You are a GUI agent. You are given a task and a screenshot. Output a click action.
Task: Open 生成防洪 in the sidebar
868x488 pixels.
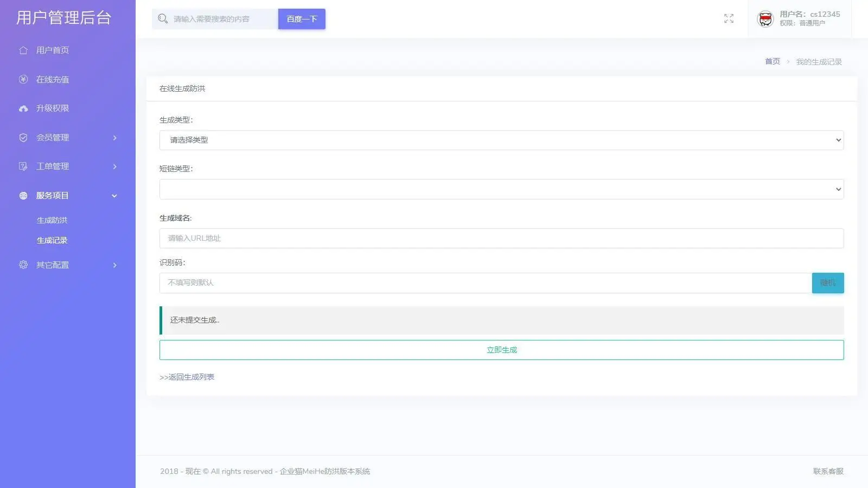pyautogui.click(x=52, y=220)
